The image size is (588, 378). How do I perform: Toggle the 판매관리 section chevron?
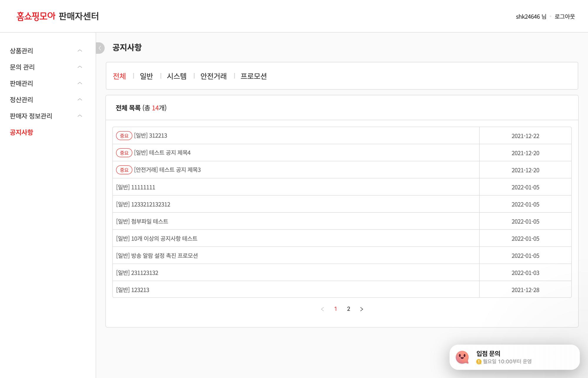point(80,83)
